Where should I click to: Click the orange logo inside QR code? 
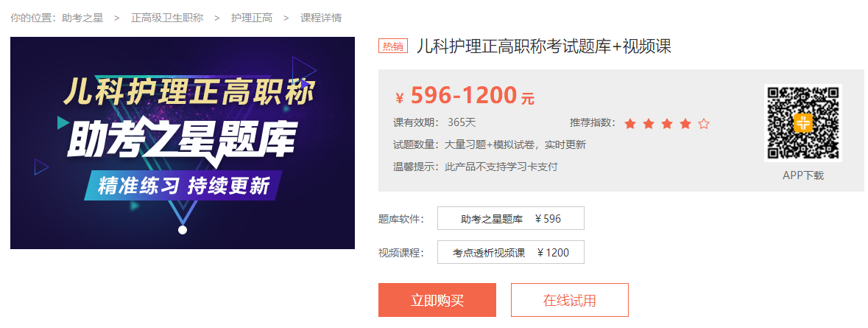tap(803, 123)
